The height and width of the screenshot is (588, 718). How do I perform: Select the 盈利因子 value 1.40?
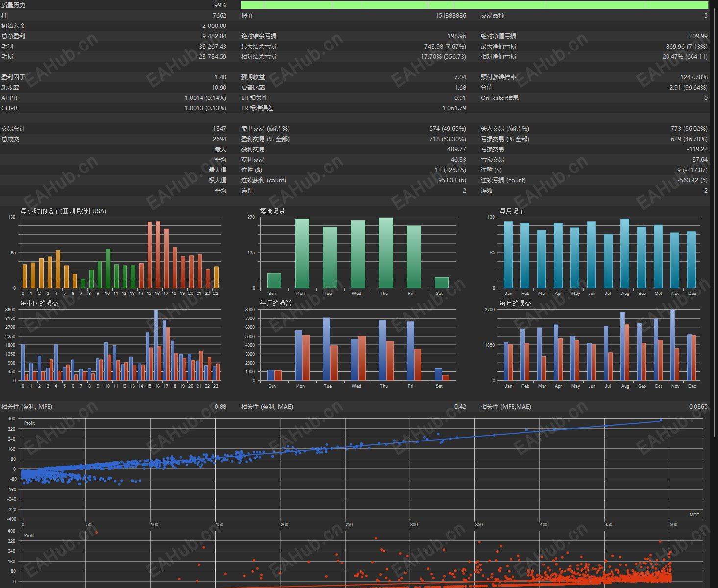220,77
